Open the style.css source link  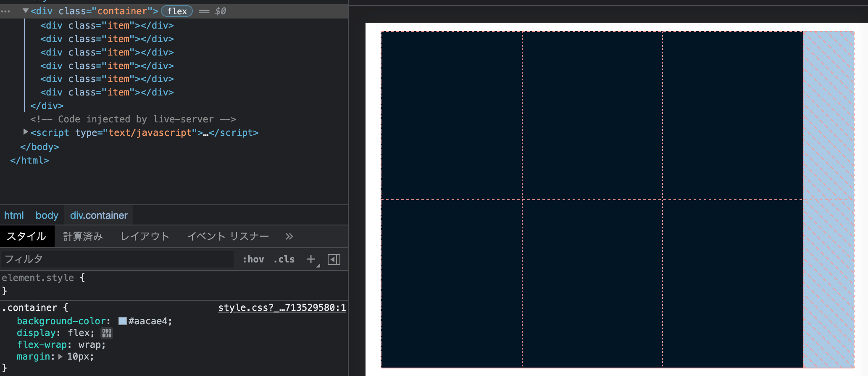click(282, 308)
